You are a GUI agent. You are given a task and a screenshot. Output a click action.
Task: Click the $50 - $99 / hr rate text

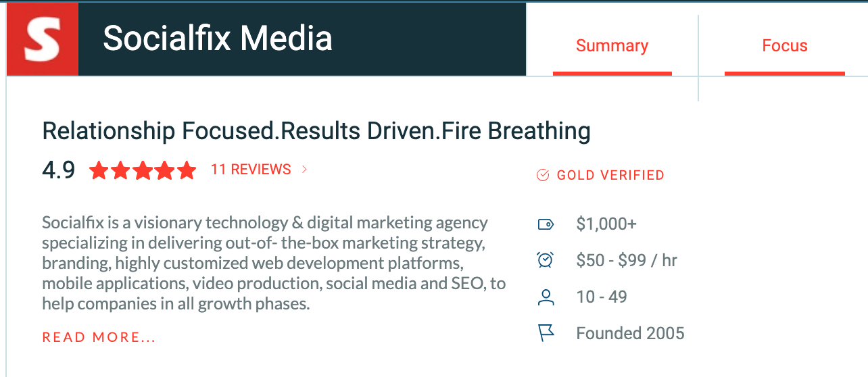pyautogui.click(x=627, y=260)
